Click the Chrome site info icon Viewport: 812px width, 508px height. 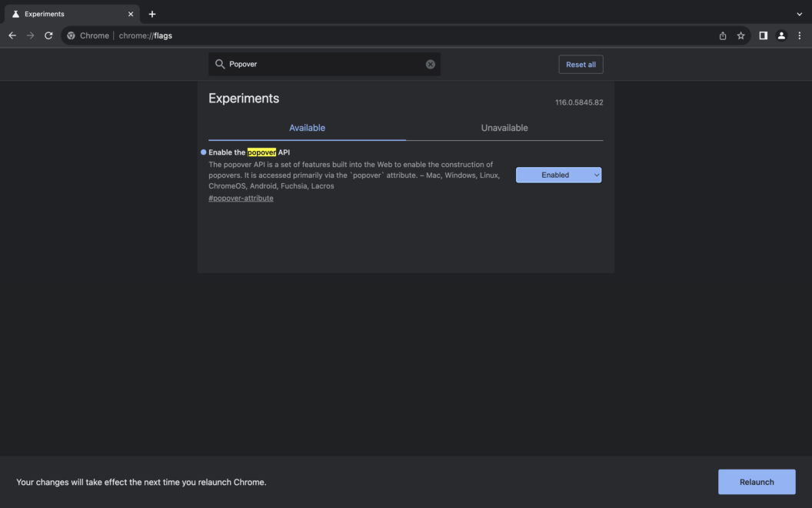click(72, 35)
